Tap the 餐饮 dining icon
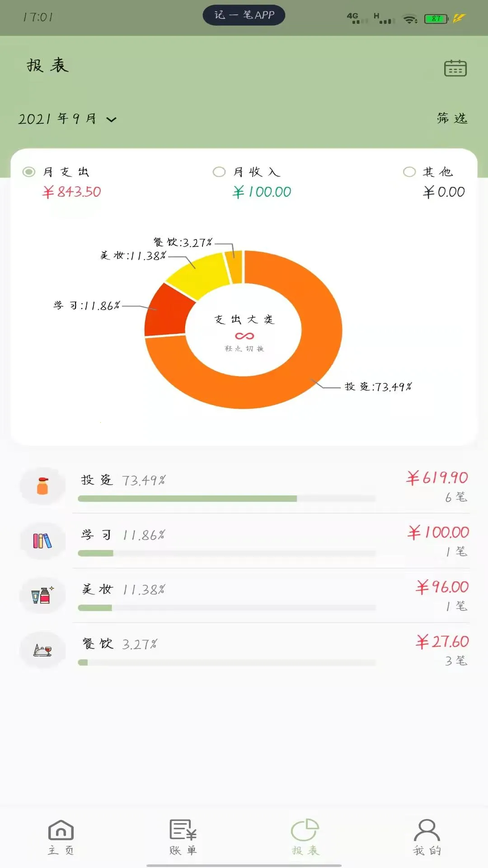 42,650
